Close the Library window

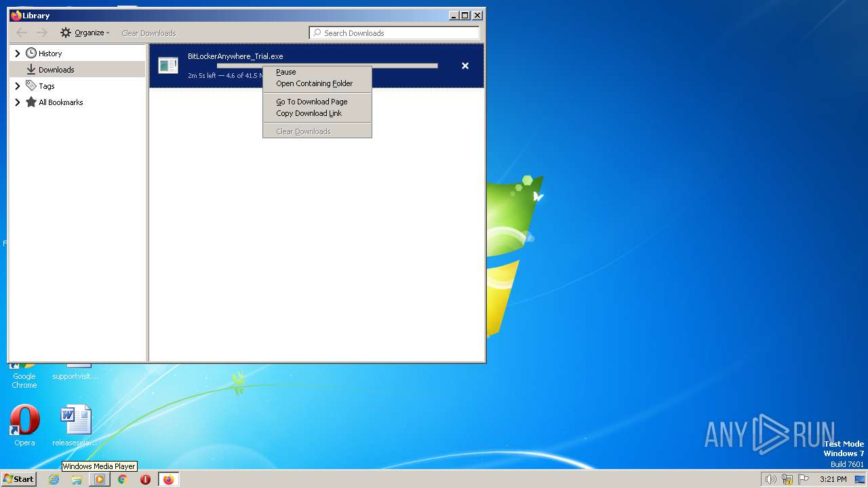tap(477, 15)
